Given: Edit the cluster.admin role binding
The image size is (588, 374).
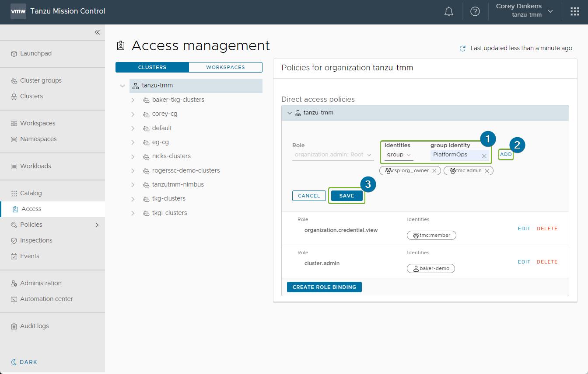Looking at the screenshot, I should 524,262.
